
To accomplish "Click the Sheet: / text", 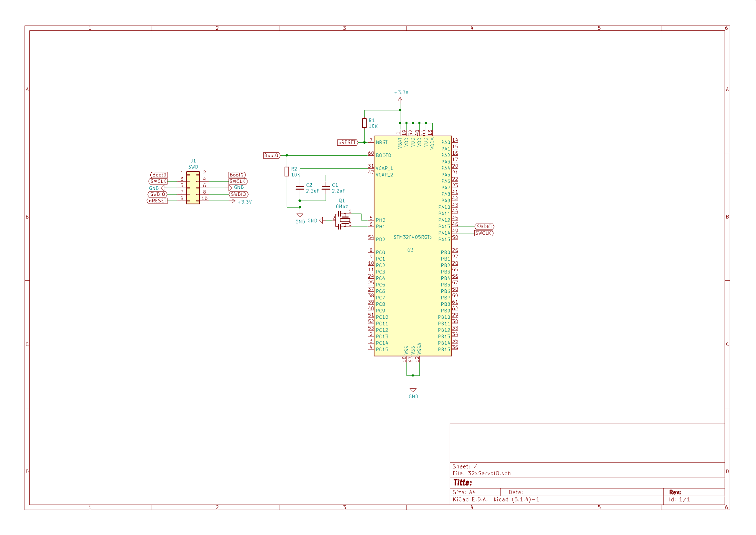I will pyautogui.click(x=465, y=467).
